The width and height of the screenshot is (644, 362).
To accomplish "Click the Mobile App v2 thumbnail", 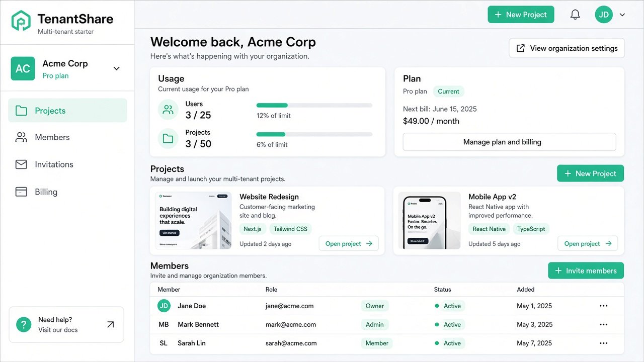I will [429, 220].
